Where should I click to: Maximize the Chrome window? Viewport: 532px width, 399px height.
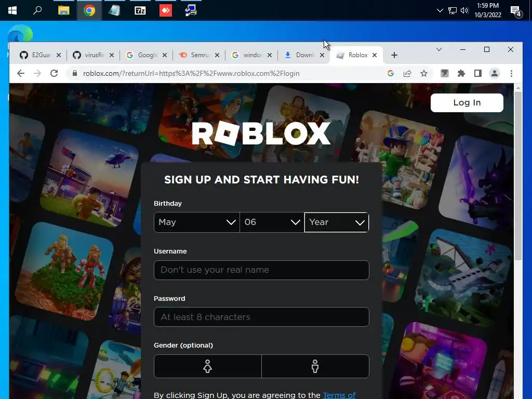point(486,49)
